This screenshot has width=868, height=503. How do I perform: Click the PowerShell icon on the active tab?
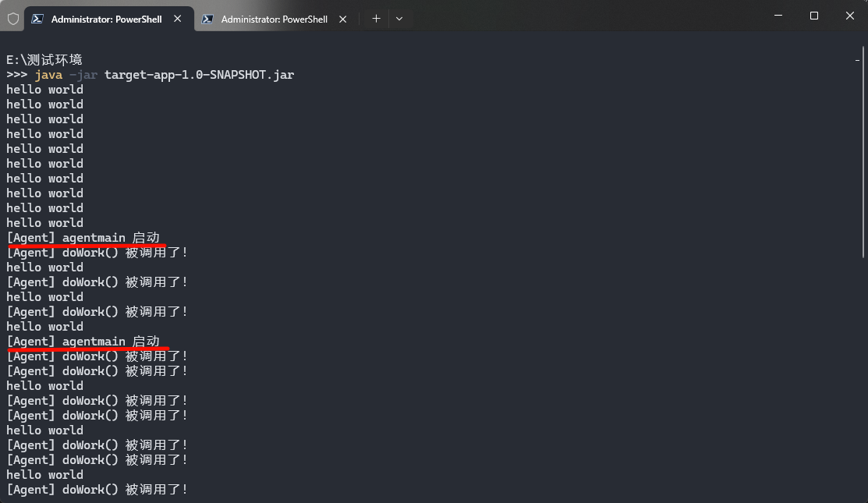coord(37,19)
